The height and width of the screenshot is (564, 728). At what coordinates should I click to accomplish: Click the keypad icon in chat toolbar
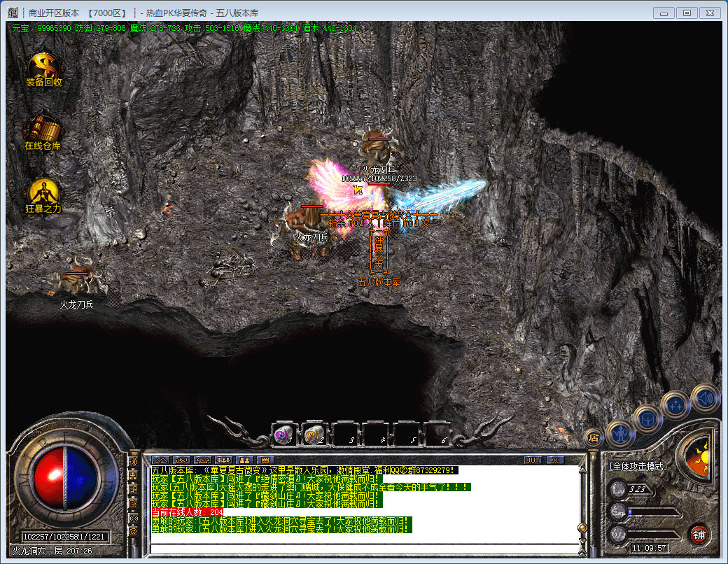(x=265, y=460)
